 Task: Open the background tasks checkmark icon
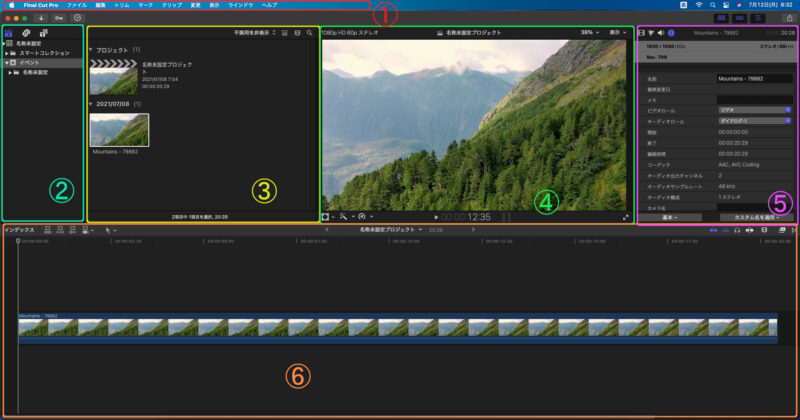coord(77,17)
